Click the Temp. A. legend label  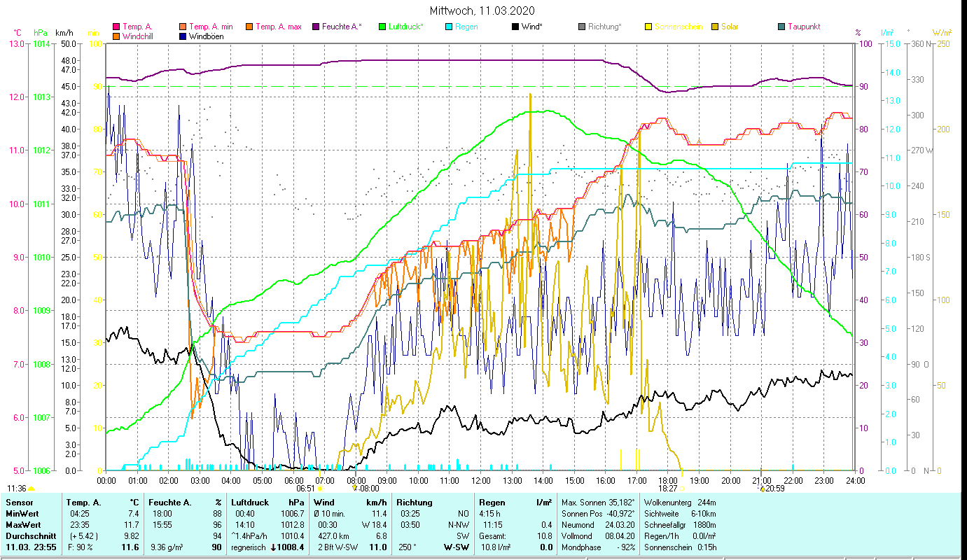coord(137,27)
